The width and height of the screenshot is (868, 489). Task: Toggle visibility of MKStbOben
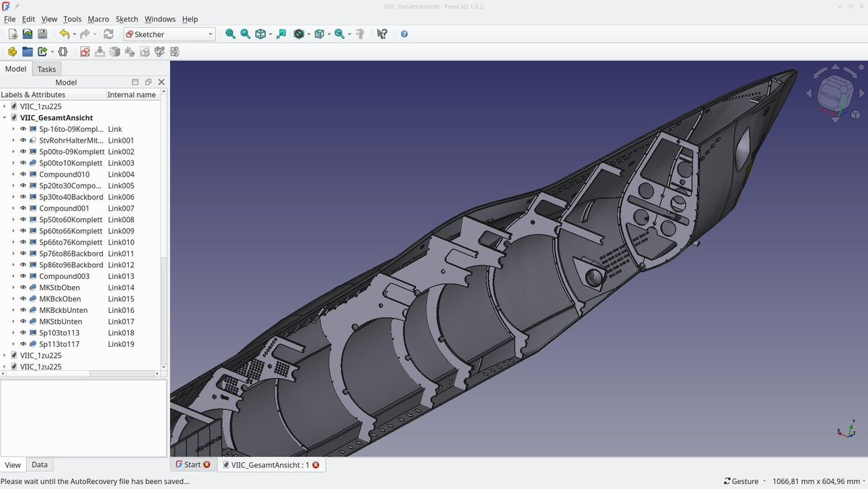tap(23, 288)
